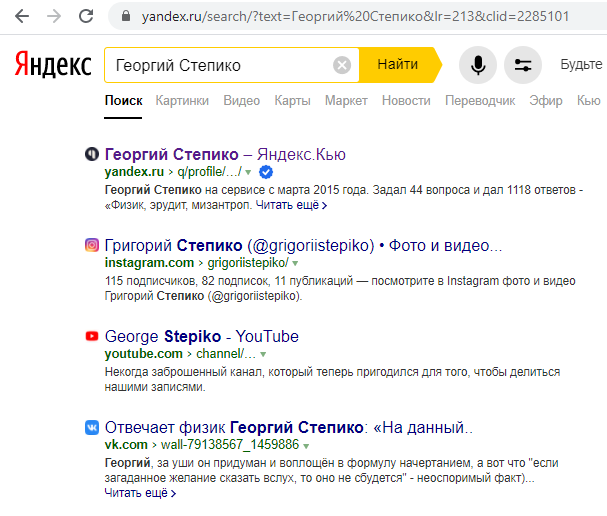Image resolution: width=607 pixels, height=516 pixels.
Task: Open search settings sliders button
Action: [523, 65]
